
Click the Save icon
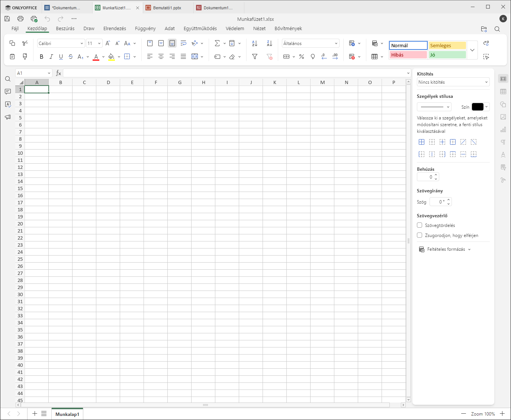(7, 19)
